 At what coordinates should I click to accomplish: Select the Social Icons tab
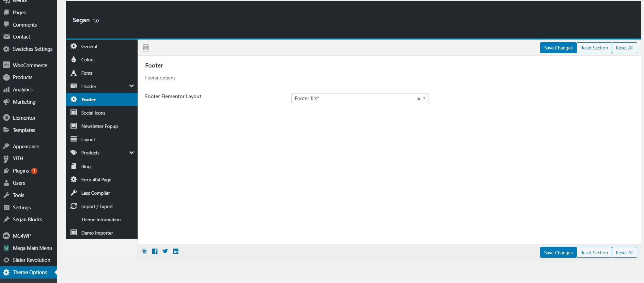pyautogui.click(x=93, y=113)
